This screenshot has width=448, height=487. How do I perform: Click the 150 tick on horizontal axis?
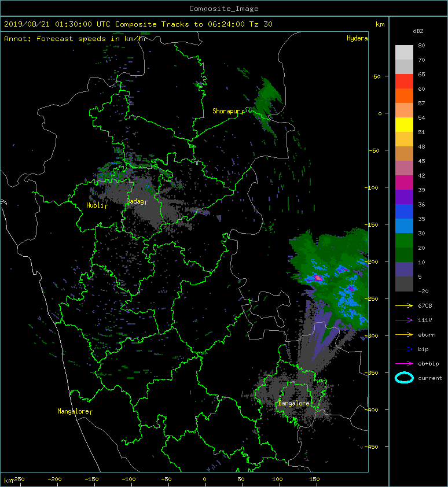click(314, 479)
